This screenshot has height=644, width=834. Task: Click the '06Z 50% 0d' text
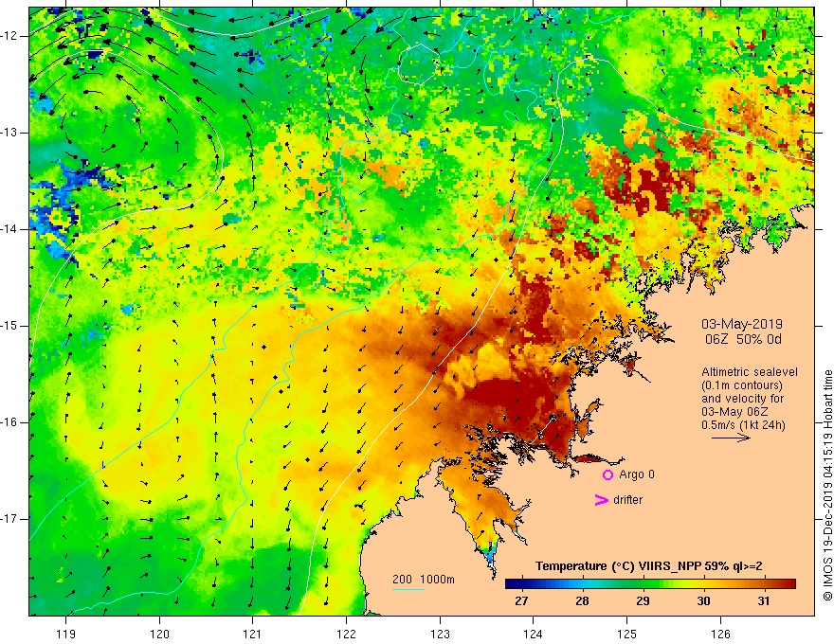pos(743,339)
